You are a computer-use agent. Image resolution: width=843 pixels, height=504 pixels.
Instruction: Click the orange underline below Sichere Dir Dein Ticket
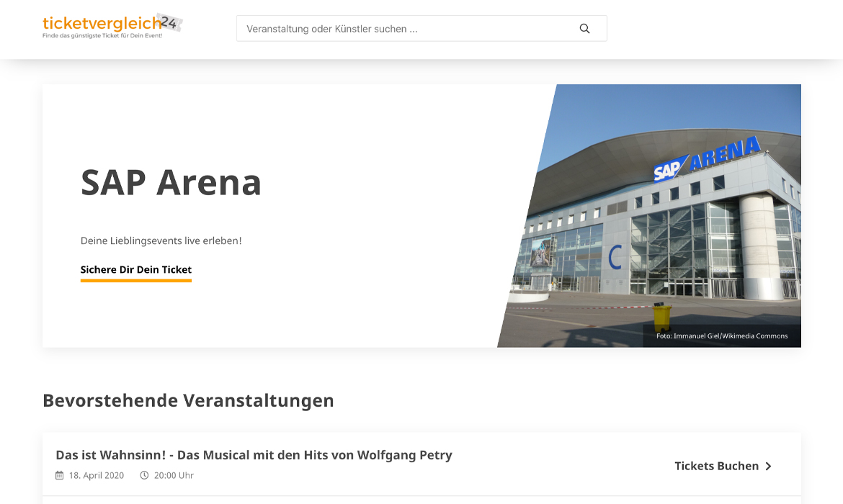click(x=136, y=280)
